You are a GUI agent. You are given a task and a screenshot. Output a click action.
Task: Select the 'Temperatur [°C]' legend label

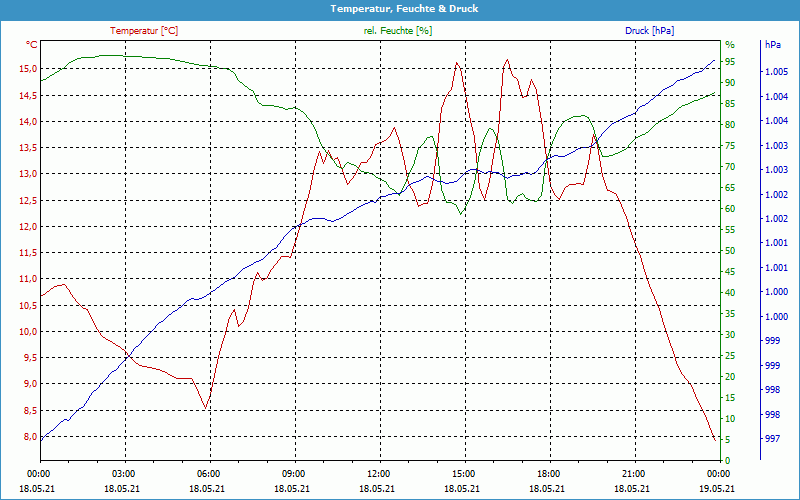pos(144,31)
